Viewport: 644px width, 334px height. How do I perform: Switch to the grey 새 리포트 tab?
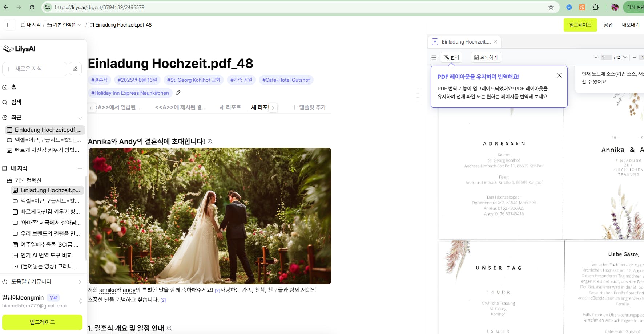point(230,107)
